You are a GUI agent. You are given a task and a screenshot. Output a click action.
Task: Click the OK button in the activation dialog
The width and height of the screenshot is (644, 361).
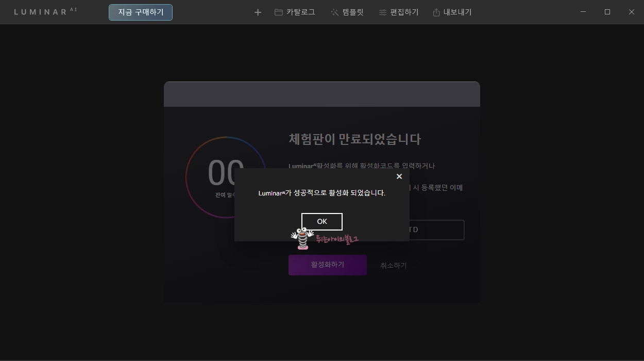321,221
